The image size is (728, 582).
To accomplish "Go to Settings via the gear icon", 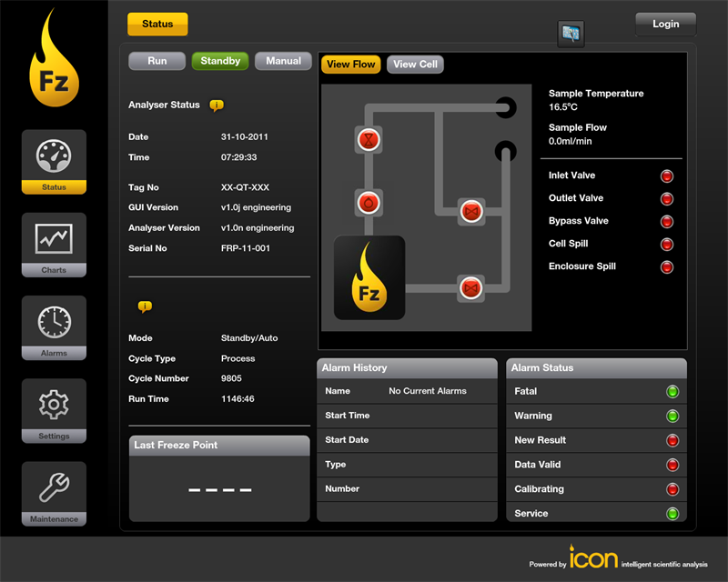I will click(x=54, y=406).
